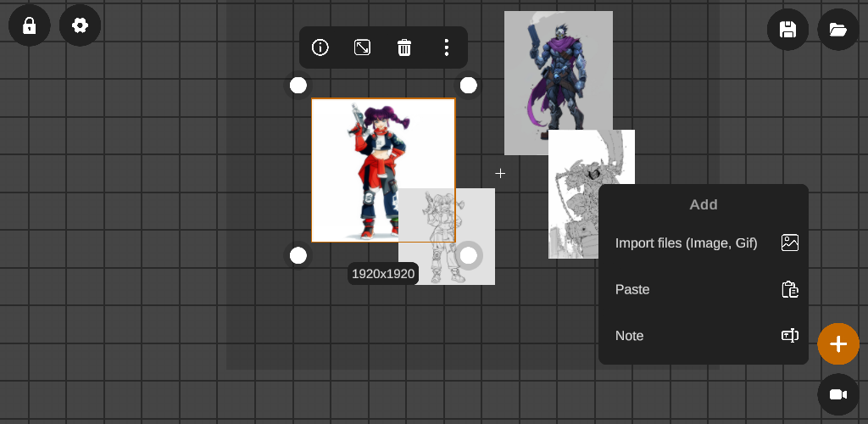Click the Add menu header

(704, 205)
